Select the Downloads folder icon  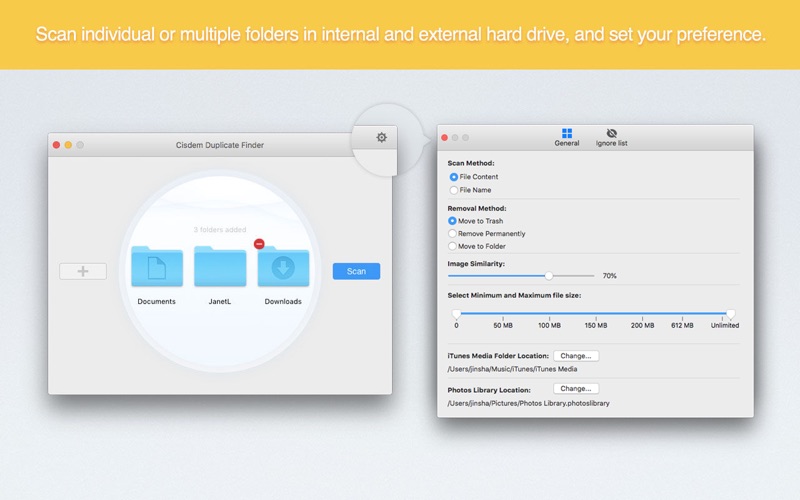[x=283, y=267]
